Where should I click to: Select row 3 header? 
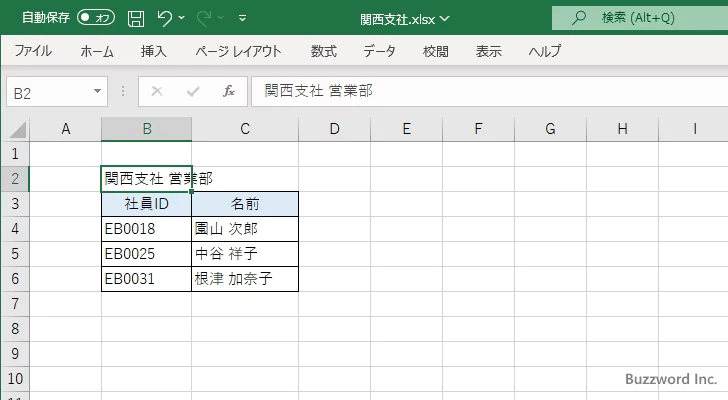(15, 204)
